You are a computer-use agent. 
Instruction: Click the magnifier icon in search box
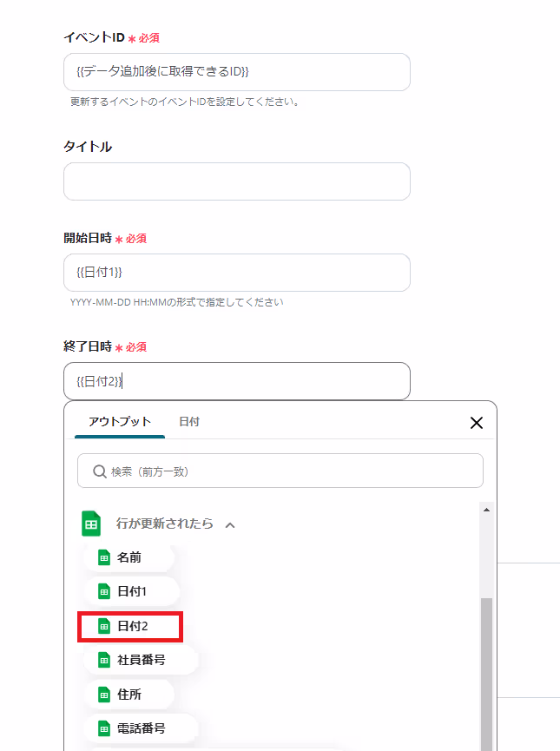click(x=100, y=471)
